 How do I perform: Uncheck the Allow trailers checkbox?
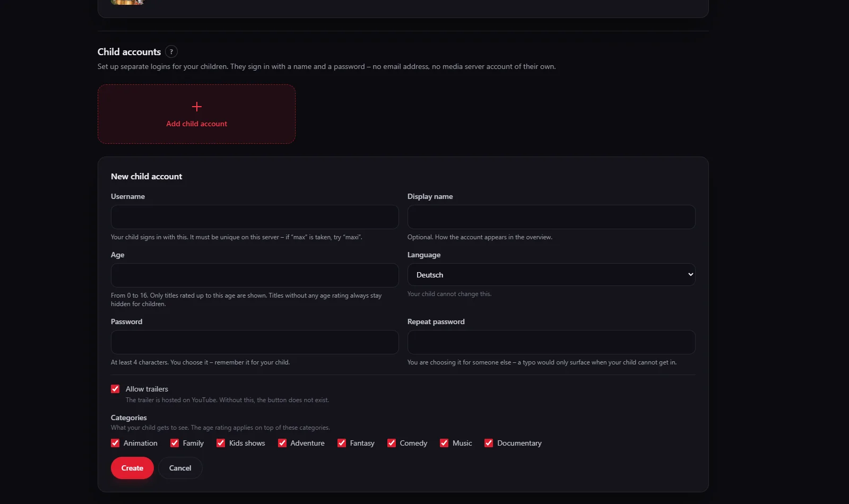[x=115, y=389]
